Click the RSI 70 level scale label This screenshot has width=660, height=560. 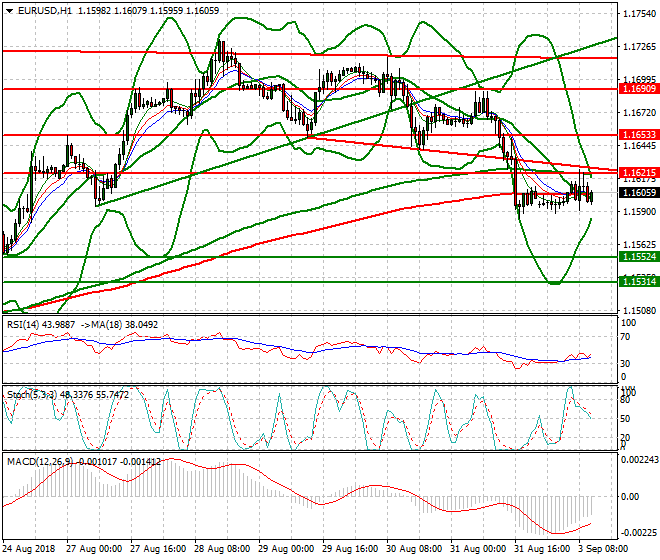coord(625,337)
